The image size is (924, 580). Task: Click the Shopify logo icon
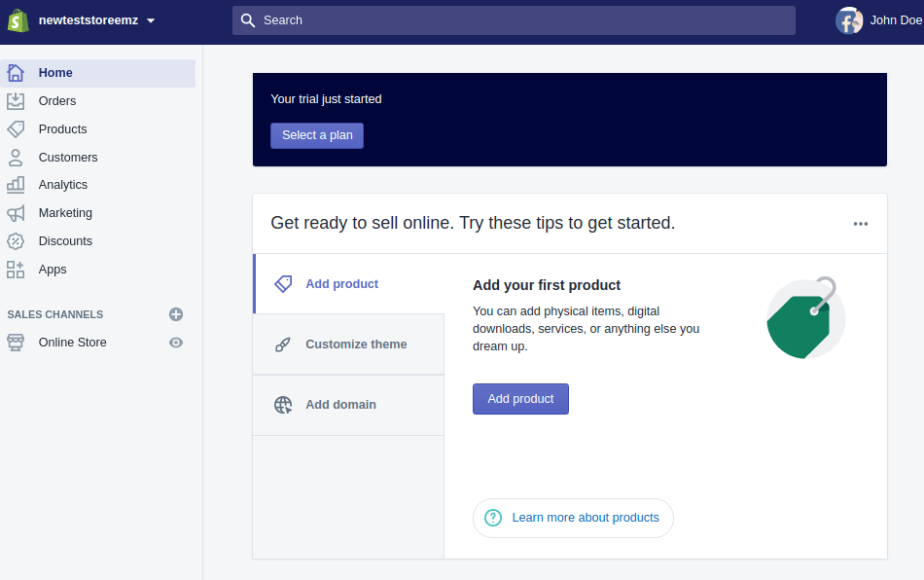(18, 19)
